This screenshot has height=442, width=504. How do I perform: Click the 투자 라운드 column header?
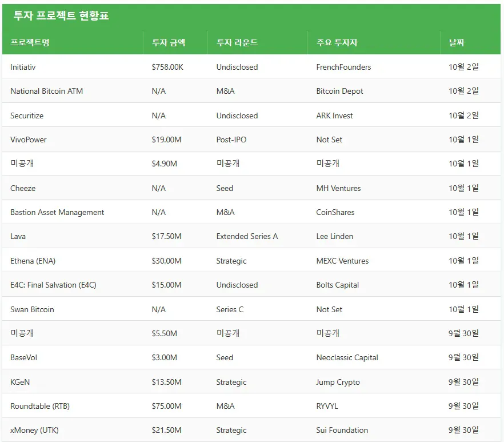[237, 43]
